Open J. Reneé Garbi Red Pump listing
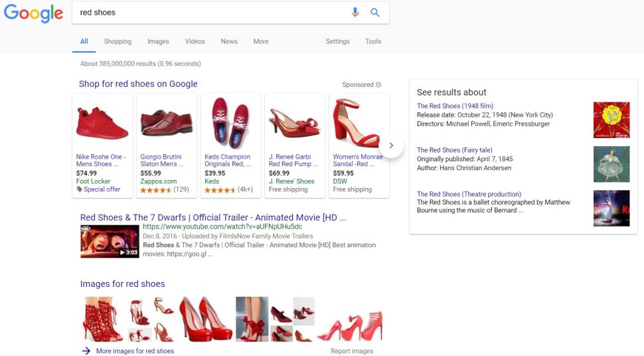Screen dimensions: 644x356 pos(293,160)
